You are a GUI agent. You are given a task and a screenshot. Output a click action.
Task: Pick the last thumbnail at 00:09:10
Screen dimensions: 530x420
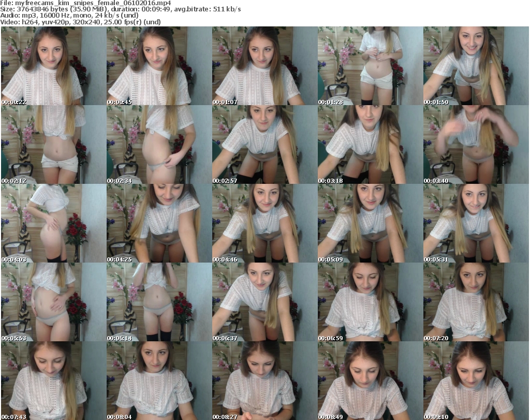coord(476,381)
